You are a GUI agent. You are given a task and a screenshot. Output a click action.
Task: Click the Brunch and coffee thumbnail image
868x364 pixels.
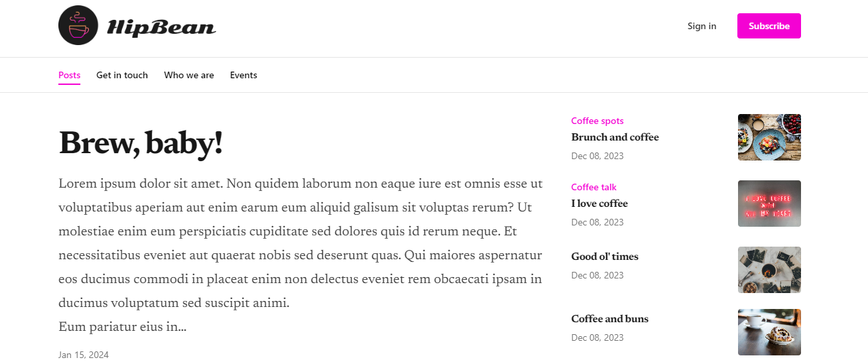pyautogui.click(x=769, y=137)
